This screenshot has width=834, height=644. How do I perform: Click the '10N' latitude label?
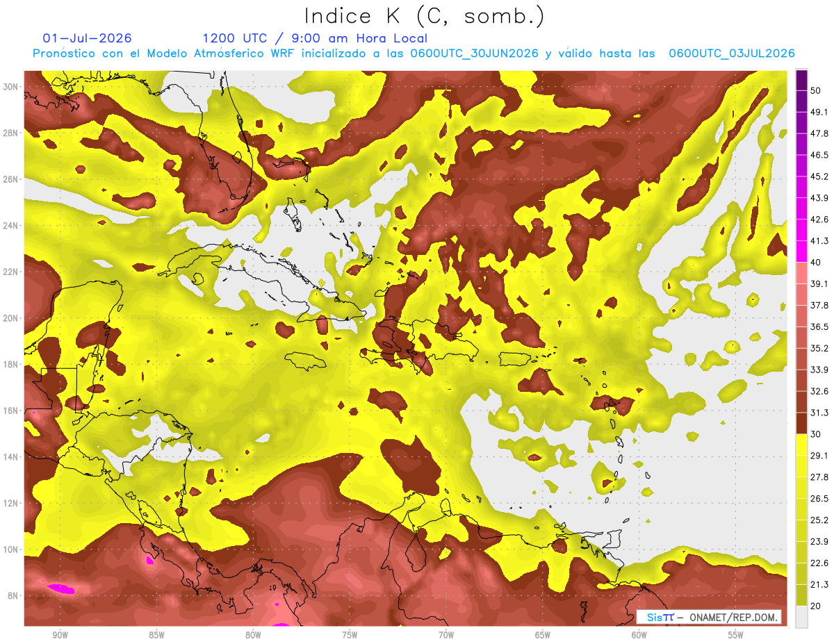tap(11, 550)
